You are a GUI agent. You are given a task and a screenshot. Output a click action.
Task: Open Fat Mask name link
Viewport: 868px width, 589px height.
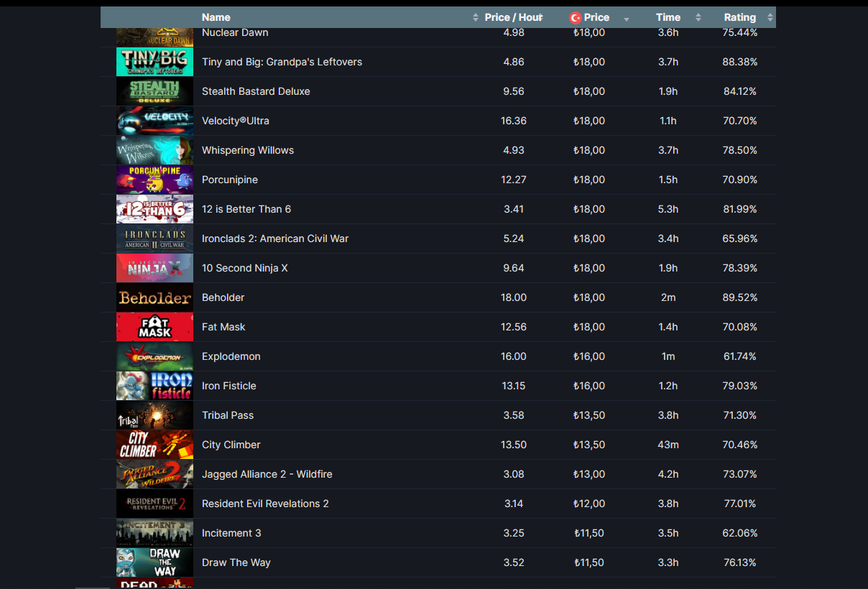[223, 327]
